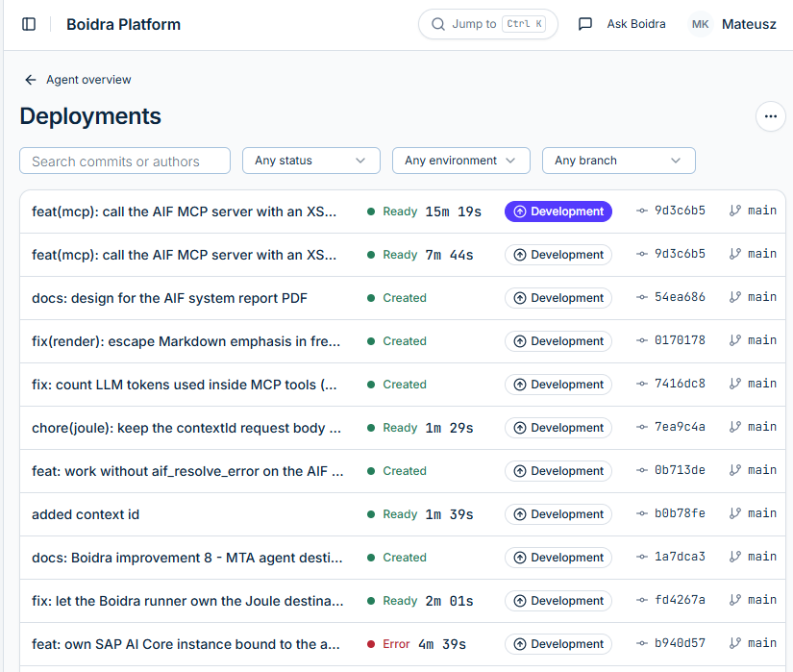Open the Any branch dropdown
The height and width of the screenshot is (672, 793).
pyautogui.click(x=618, y=161)
